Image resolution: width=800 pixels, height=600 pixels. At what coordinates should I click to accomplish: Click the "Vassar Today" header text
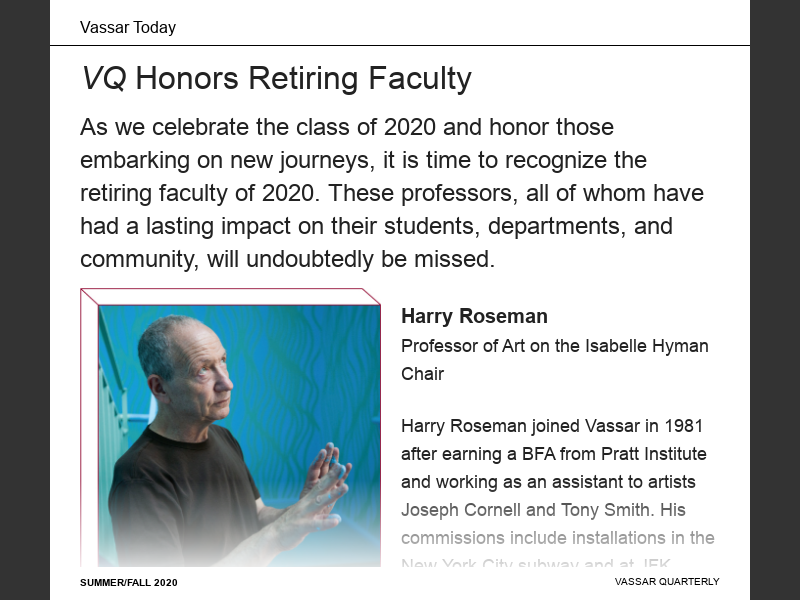(x=128, y=28)
